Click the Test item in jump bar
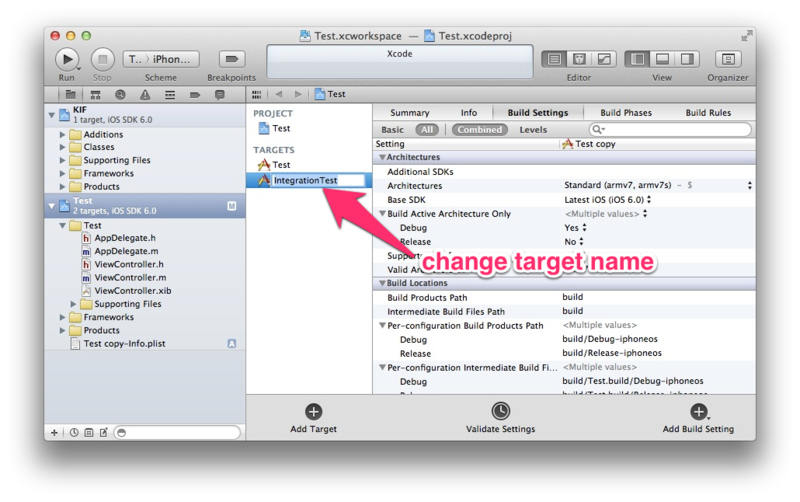This screenshot has width=800, height=502. (x=330, y=94)
